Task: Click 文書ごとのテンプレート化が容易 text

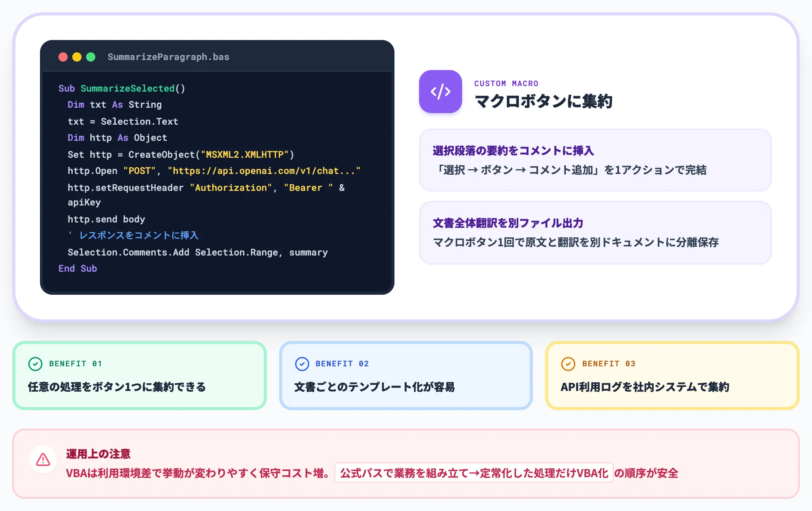Action: pos(374,387)
